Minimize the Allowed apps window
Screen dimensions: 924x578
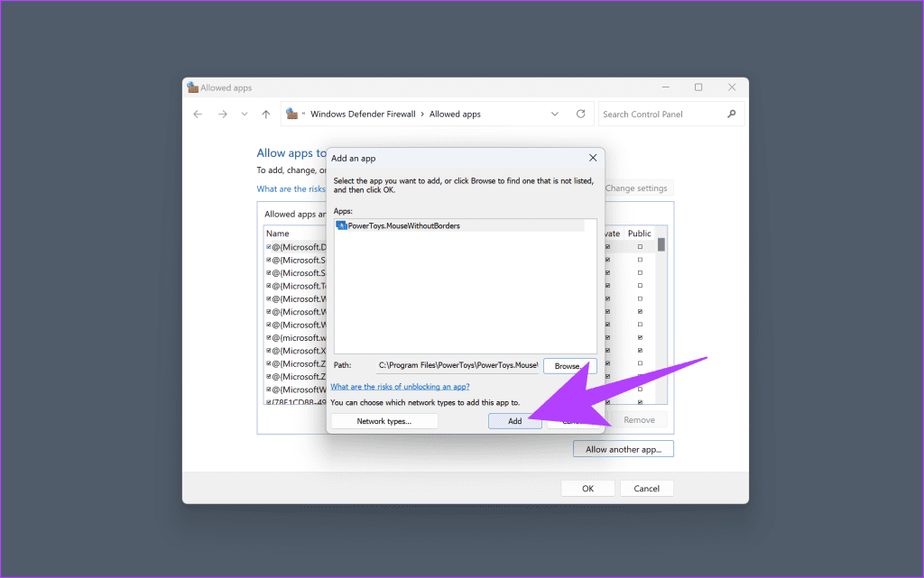(x=666, y=87)
